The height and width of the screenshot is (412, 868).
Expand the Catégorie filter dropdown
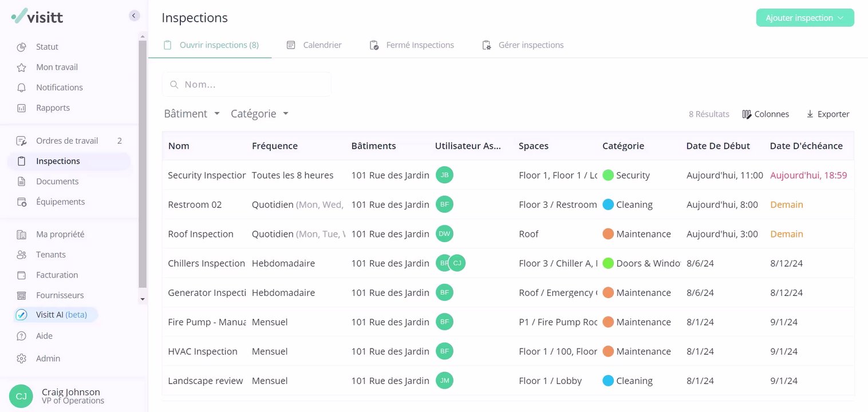259,114
